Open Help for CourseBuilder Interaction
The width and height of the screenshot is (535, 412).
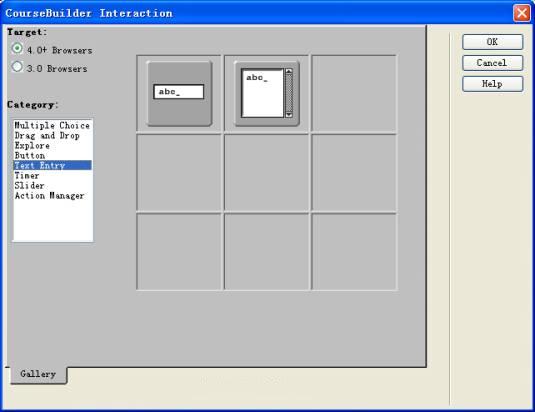pyautogui.click(x=492, y=84)
